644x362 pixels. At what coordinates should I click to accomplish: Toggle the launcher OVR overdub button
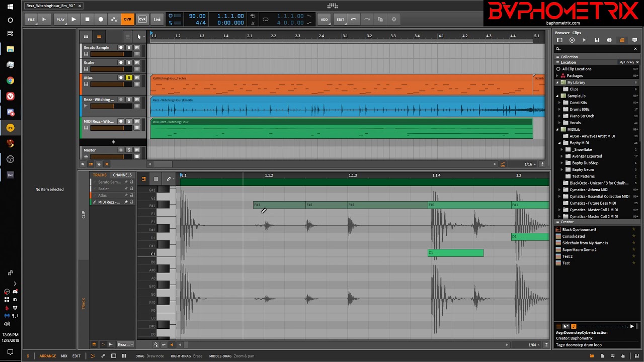[x=142, y=19]
